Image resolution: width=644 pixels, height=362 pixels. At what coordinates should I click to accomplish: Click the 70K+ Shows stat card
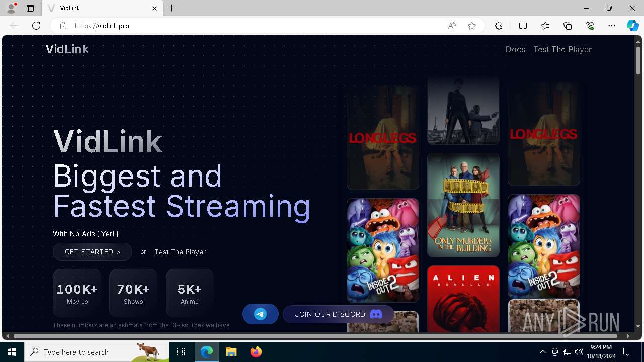pos(133,293)
